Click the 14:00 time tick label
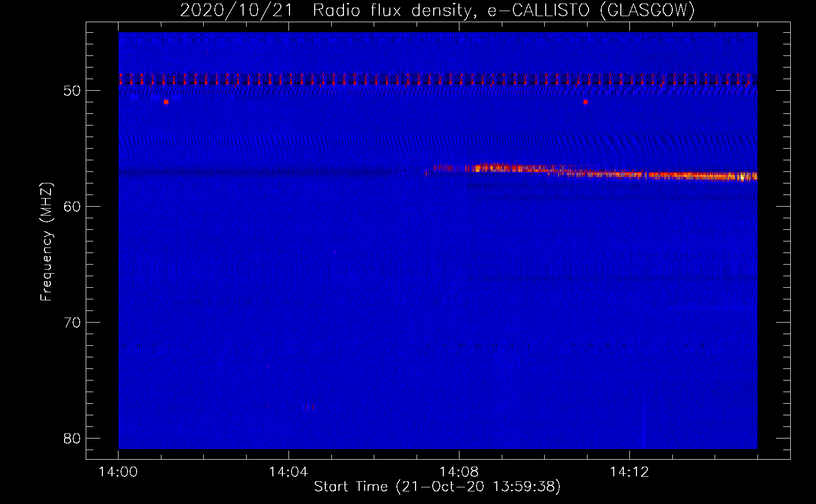This screenshot has width=816, height=504. [x=118, y=472]
